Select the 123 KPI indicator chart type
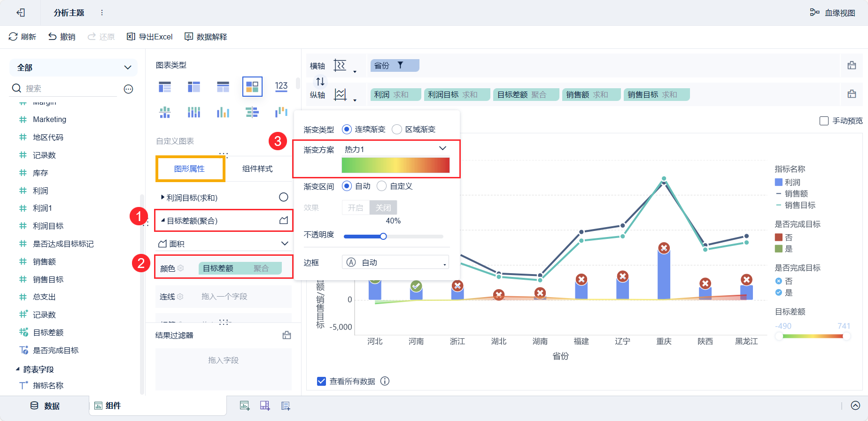Screen dimensions: 868x421 281,86
